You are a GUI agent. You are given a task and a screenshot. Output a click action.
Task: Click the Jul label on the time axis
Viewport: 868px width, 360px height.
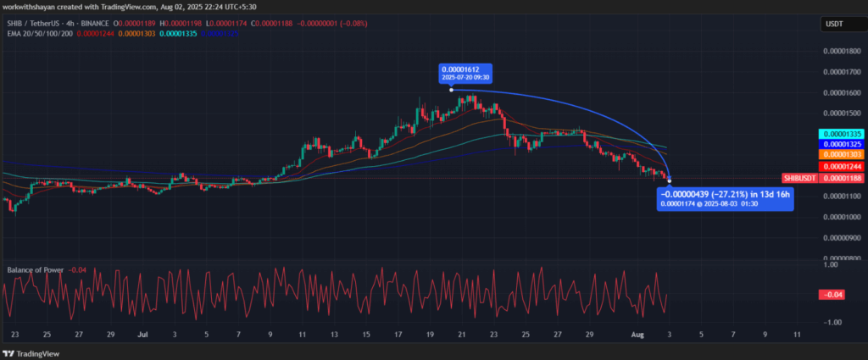(142, 335)
